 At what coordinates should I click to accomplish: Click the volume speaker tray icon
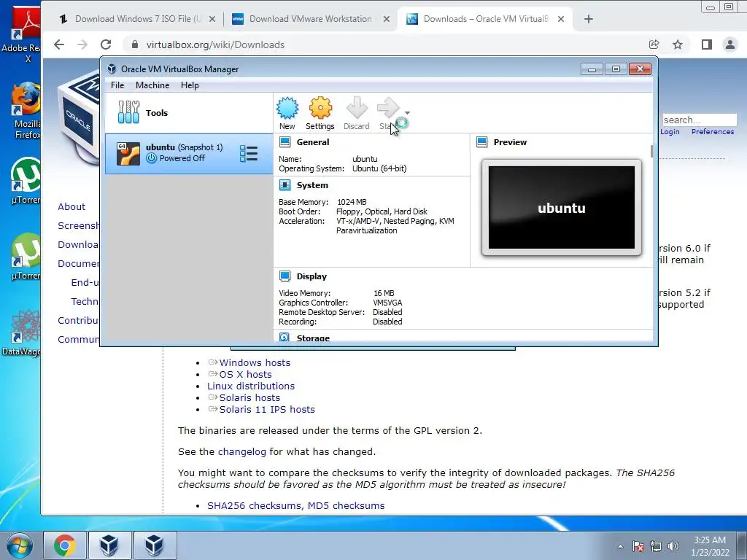(673, 546)
